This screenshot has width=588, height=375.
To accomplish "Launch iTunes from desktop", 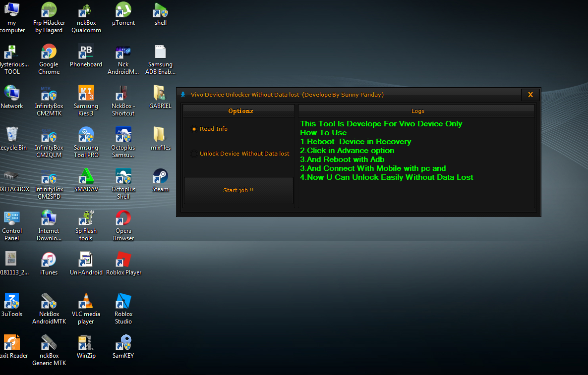I will [49, 264].
